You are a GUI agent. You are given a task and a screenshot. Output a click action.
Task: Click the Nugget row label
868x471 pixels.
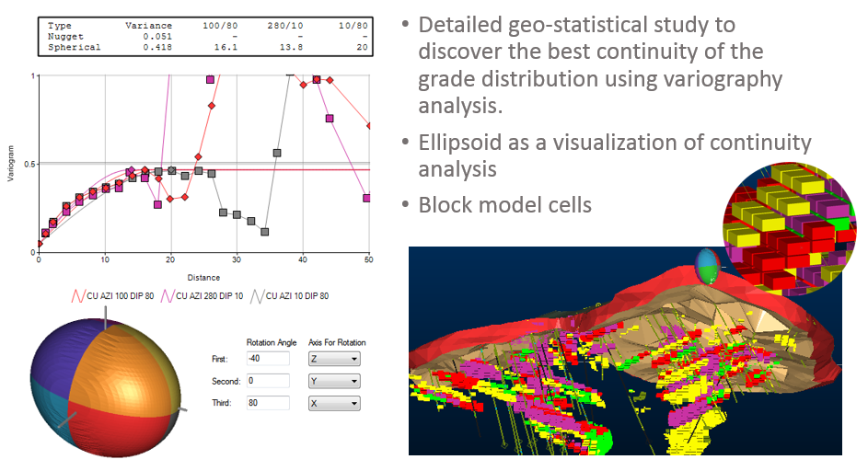pos(65,37)
